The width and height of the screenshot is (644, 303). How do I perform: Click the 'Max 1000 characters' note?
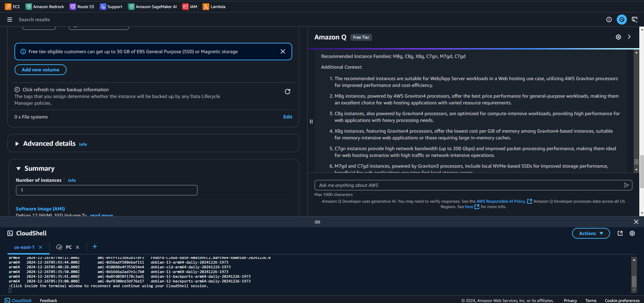click(x=334, y=195)
